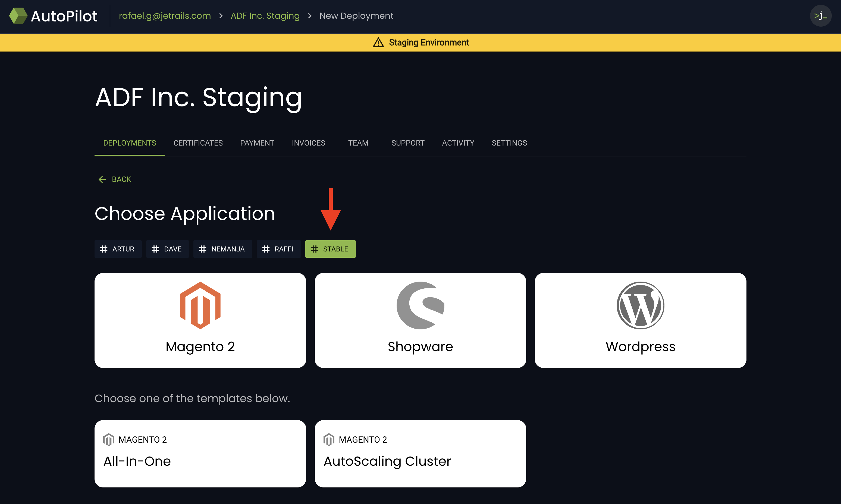Go to the Invoices tab
This screenshot has width=841, height=504.
point(308,143)
